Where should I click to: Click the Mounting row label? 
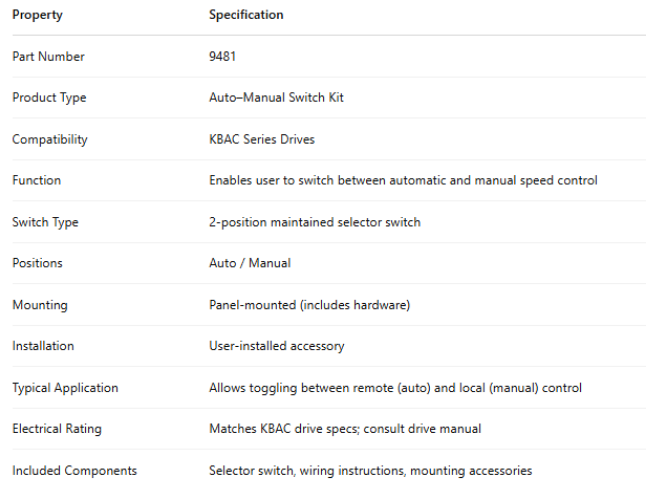pyautogui.click(x=40, y=305)
